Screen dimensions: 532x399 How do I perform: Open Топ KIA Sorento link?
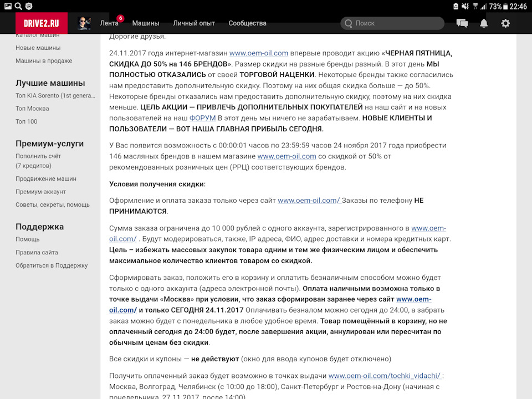[55, 96]
